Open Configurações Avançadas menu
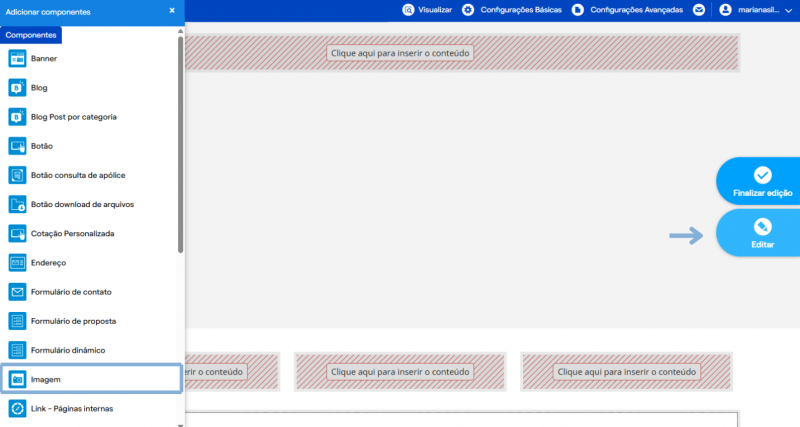The width and height of the screenshot is (800, 427). click(628, 10)
